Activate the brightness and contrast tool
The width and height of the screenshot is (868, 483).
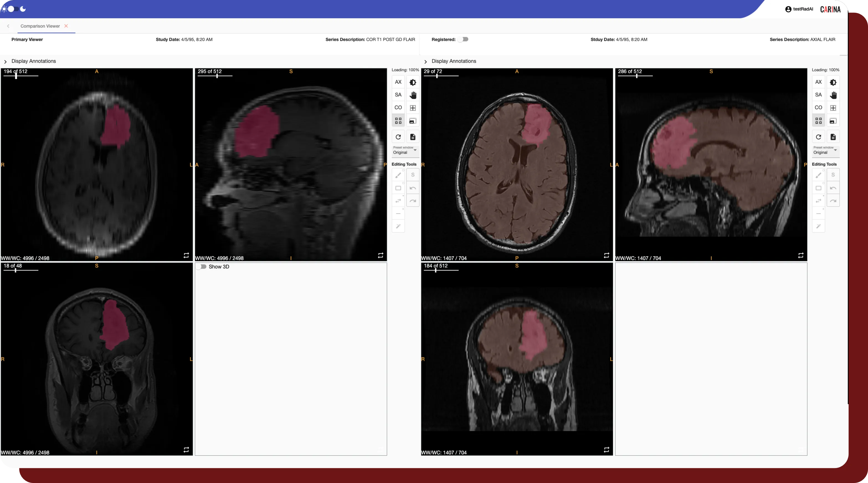pyautogui.click(x=413, y=82)
